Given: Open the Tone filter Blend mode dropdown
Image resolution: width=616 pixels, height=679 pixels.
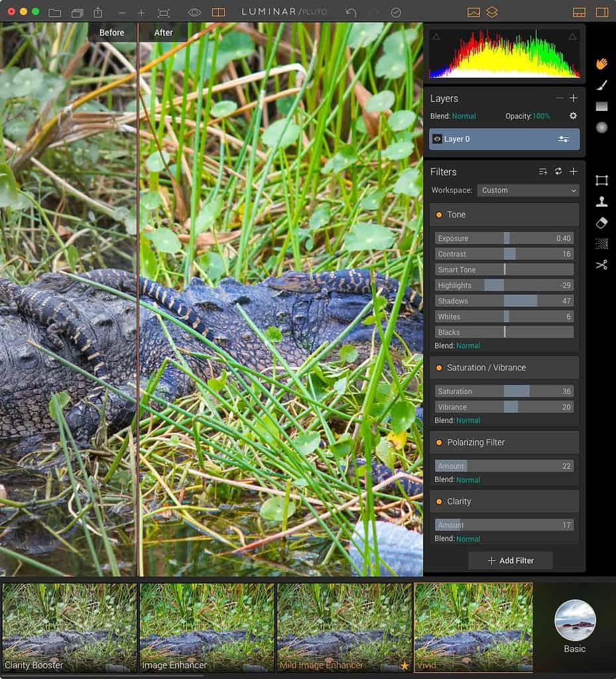Looking at the screenshot, I should click(468, 345).
